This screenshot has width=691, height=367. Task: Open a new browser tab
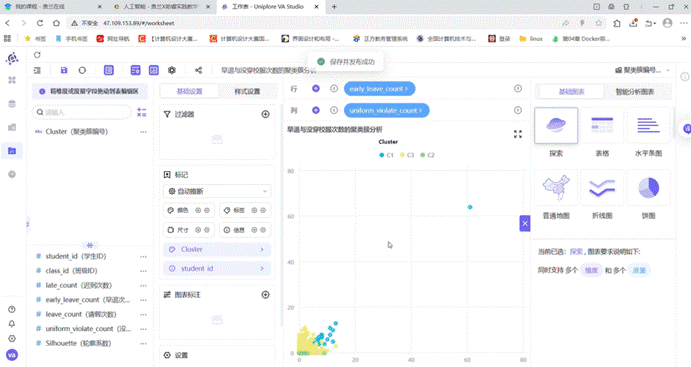[x=334, y=7]
